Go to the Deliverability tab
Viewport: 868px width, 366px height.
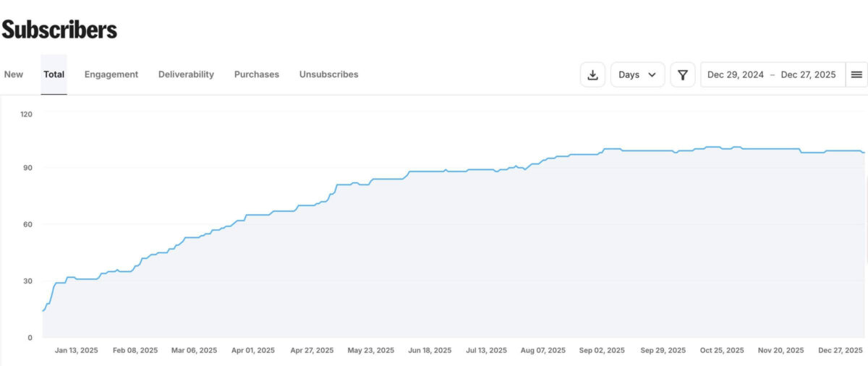(186, 75)
